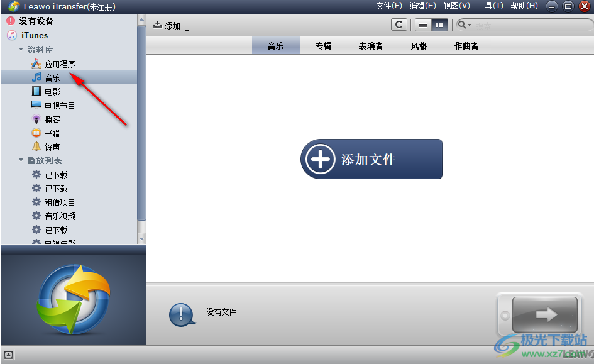Click the iTunes music note icon
594x364 pixels.
[12, 35]
